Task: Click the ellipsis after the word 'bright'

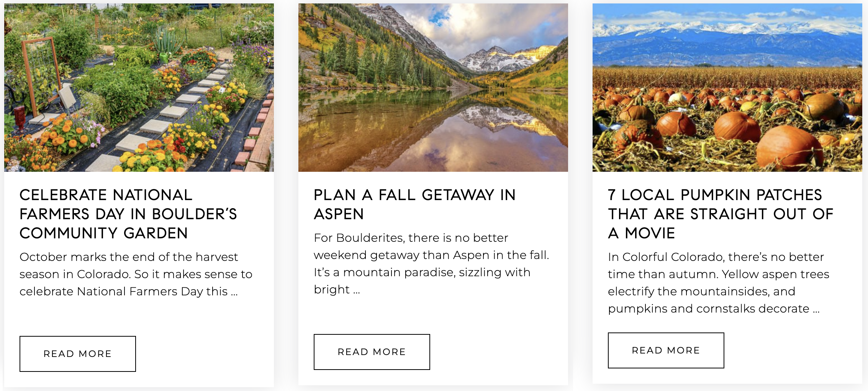Action: click(357, 290)
